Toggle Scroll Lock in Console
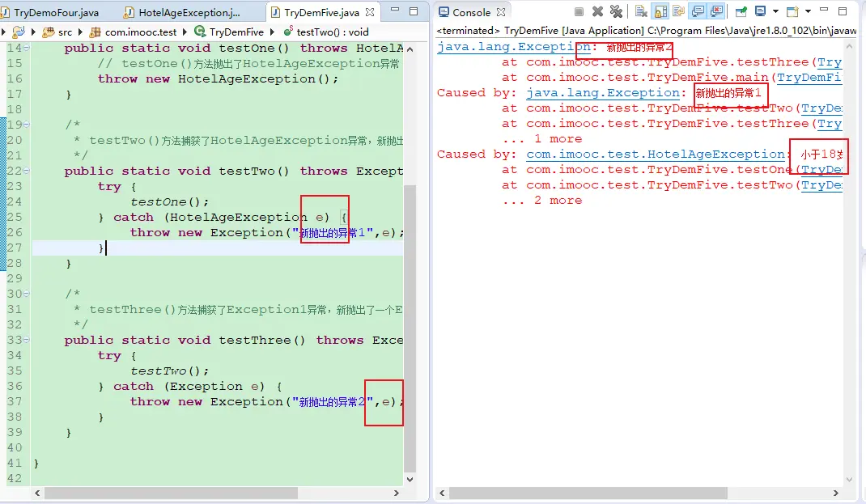This screenshot has width=866, height=504. [660, 12]
